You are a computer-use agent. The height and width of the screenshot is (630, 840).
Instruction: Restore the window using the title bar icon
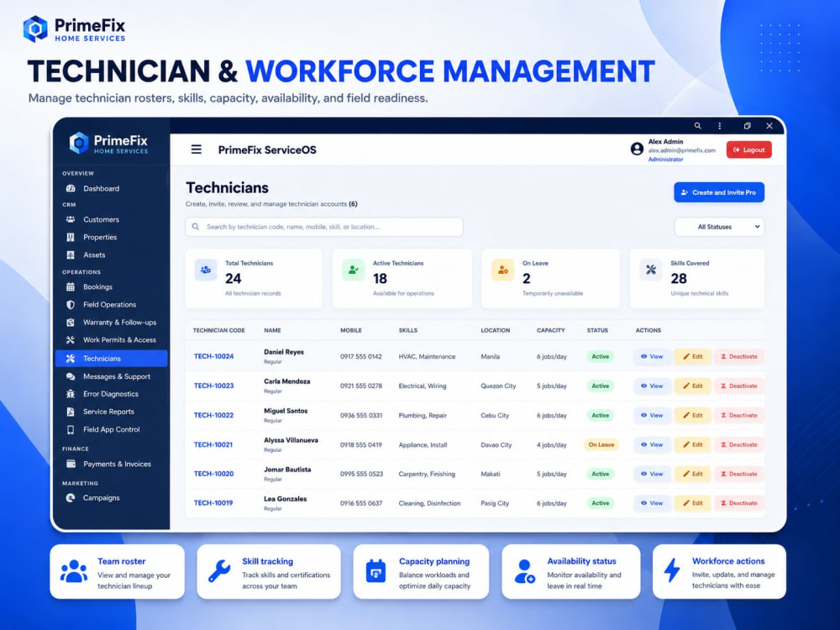point(747,126)
